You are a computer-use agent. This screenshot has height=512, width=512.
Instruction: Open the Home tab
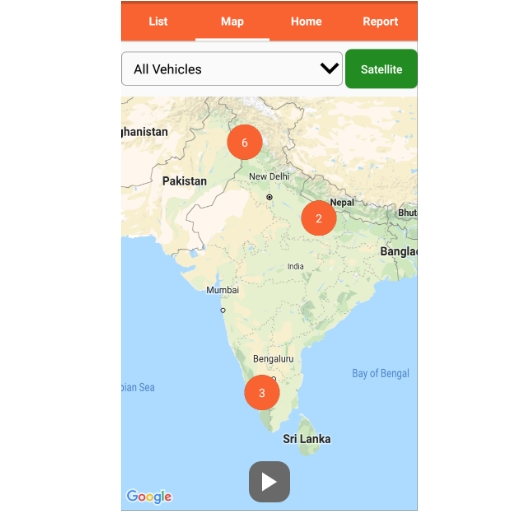coord(306,22)
